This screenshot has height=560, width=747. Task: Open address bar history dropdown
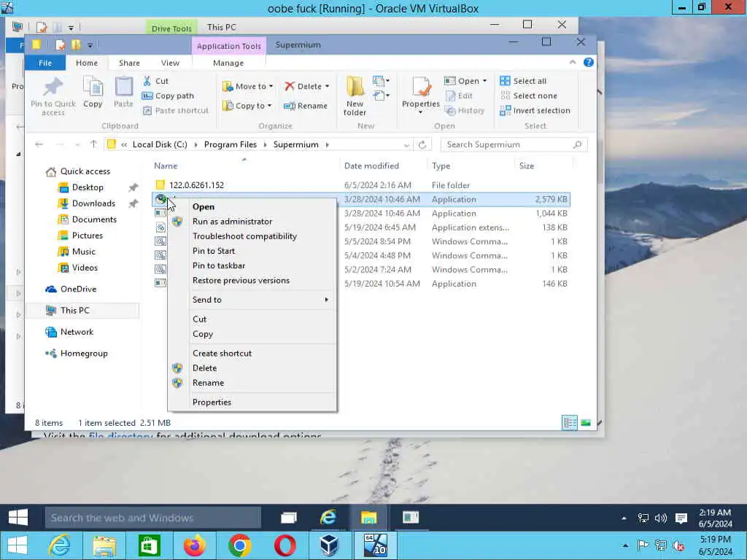[406, 145]
